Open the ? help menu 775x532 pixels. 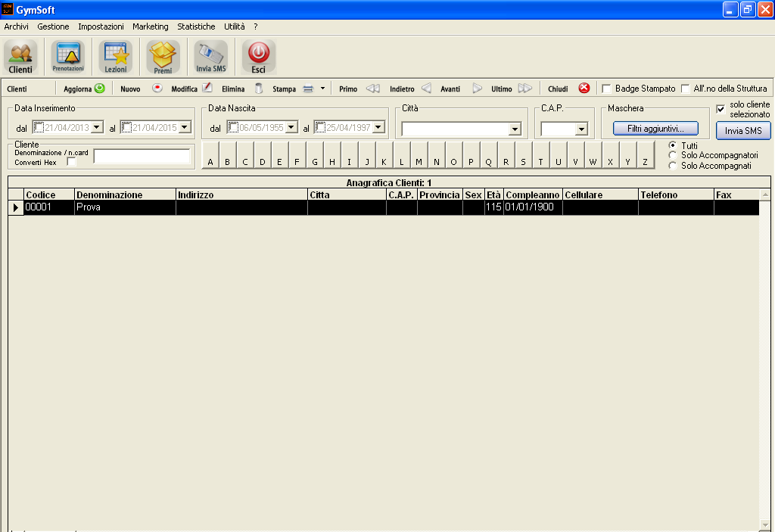[256, 26]
